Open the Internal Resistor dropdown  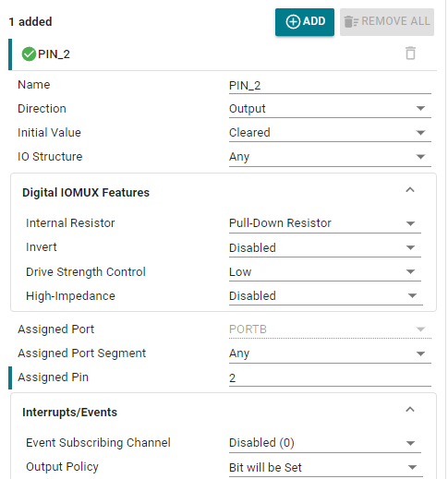[x=325, y=223]
